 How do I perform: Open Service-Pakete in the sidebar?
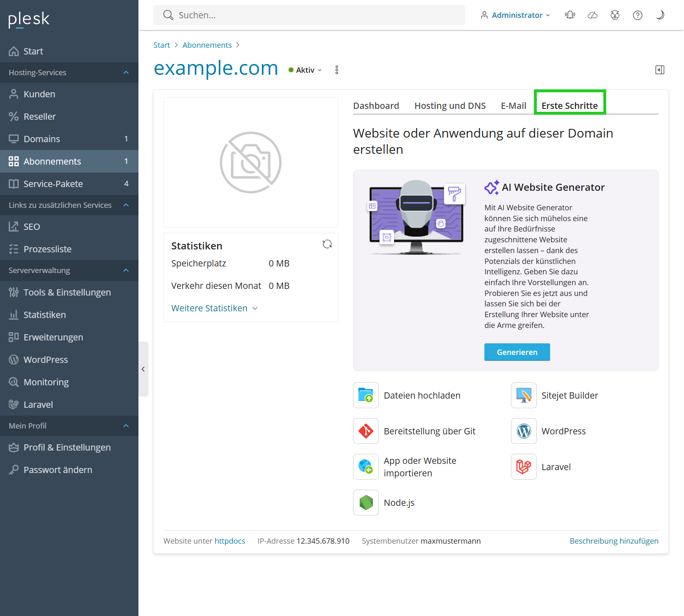pos(69,184)
